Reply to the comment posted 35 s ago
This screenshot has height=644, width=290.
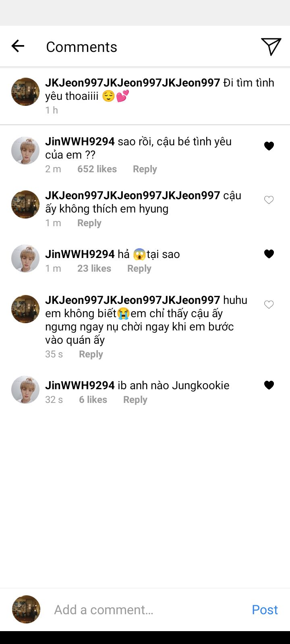tap(91, 354)
